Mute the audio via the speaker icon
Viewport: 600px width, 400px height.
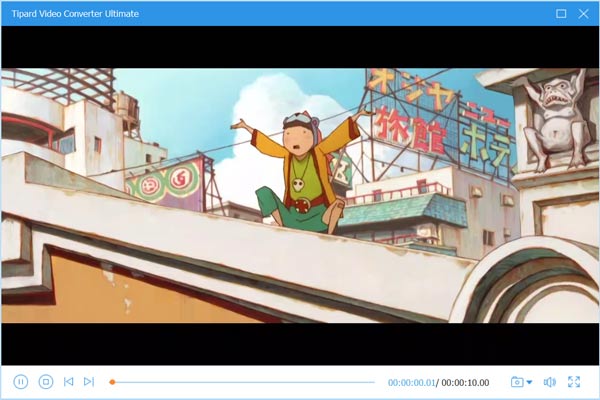point(549,382)
